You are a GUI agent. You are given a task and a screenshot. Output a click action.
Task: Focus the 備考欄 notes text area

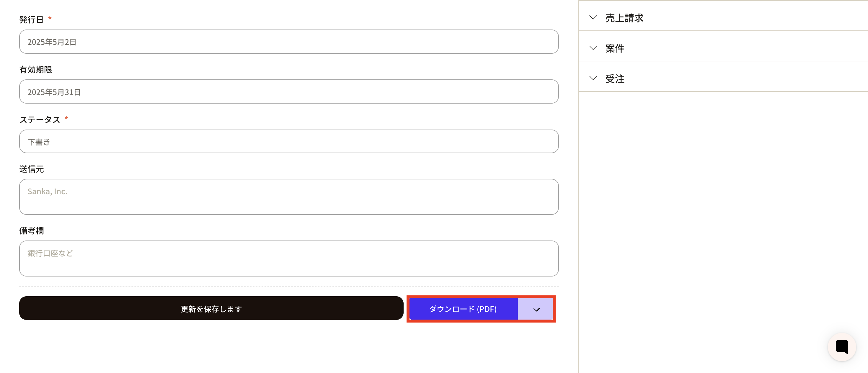tap(288, 258)
